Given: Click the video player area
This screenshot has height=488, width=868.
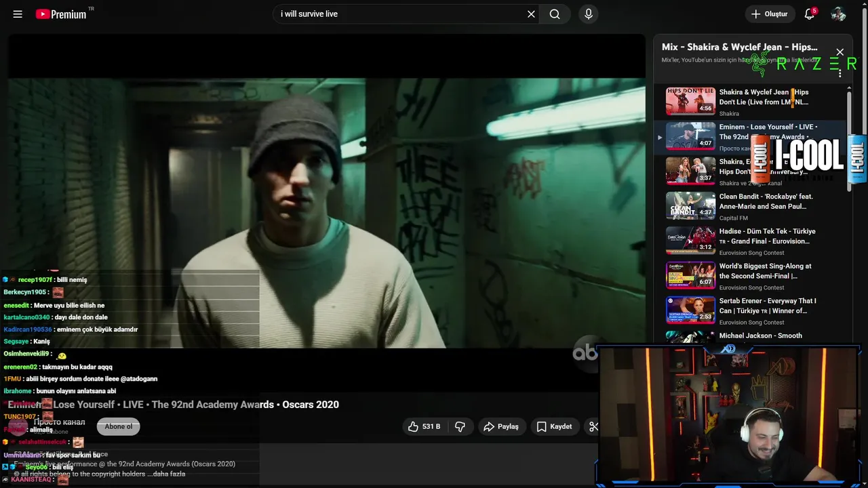Looking at the screenshot, I should click(x=326, y=213).
